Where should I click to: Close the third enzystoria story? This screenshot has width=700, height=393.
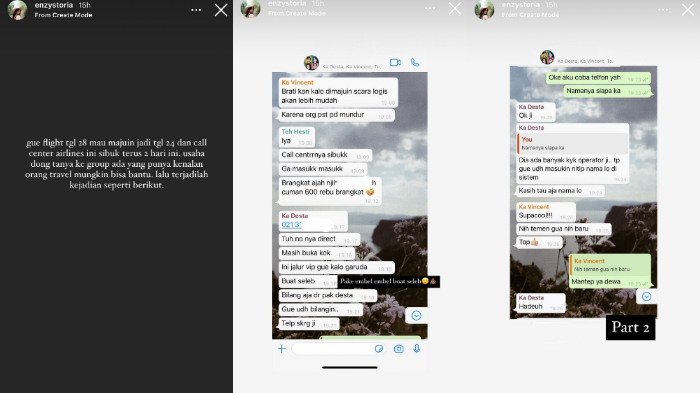pyautogui.click(x=688, y=10)
